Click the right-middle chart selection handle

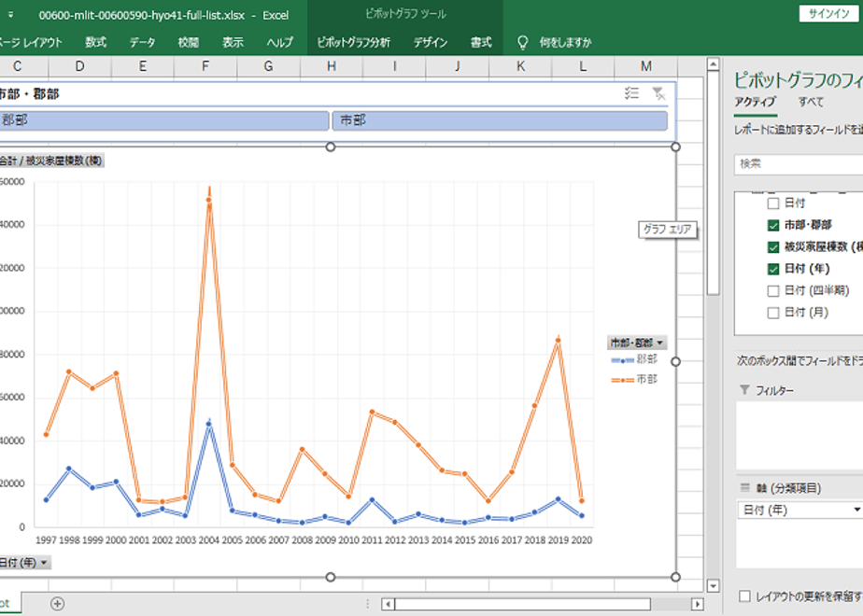(x=676, y=361)
